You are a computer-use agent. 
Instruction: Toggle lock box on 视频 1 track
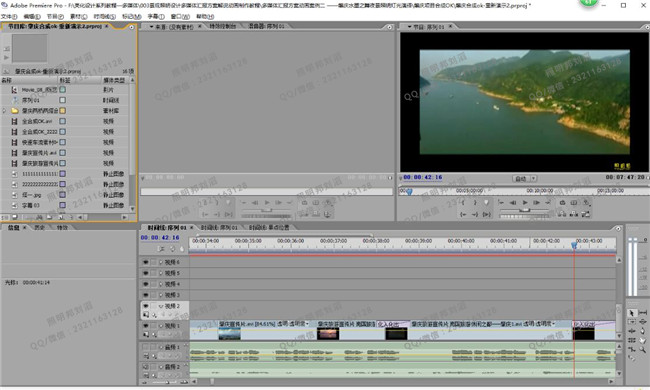point(153,326)
